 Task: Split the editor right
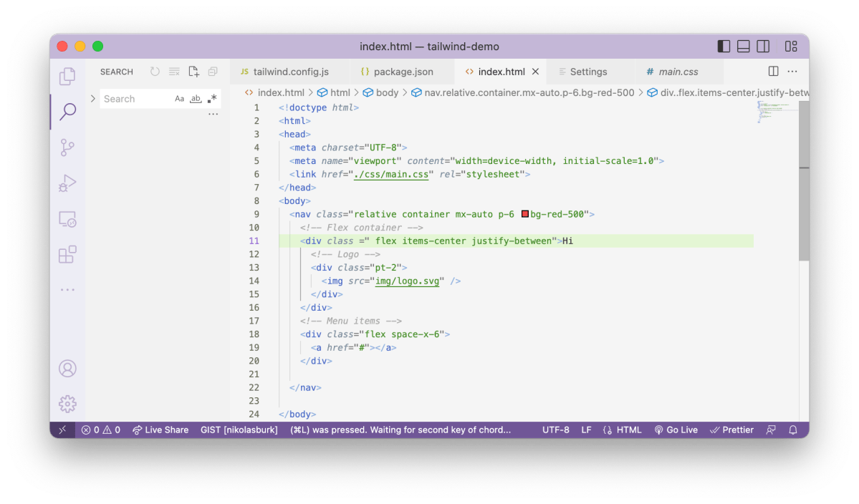click(x=774, y=71)
